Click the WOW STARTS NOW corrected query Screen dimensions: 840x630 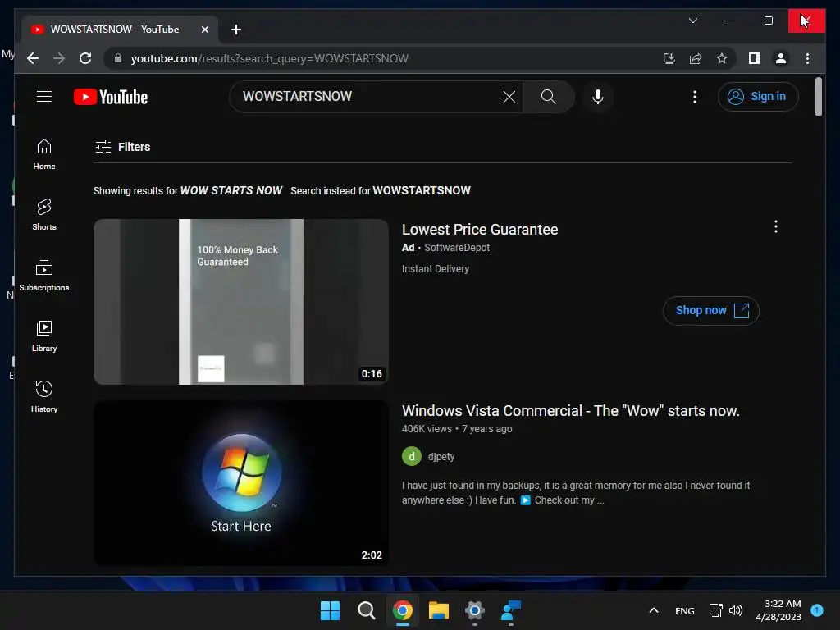[231, 190]
